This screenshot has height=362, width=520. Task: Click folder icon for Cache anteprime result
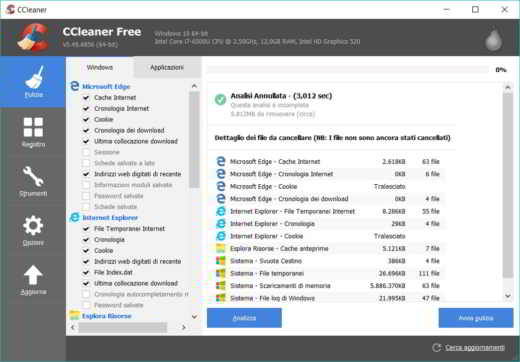[220, 248]
